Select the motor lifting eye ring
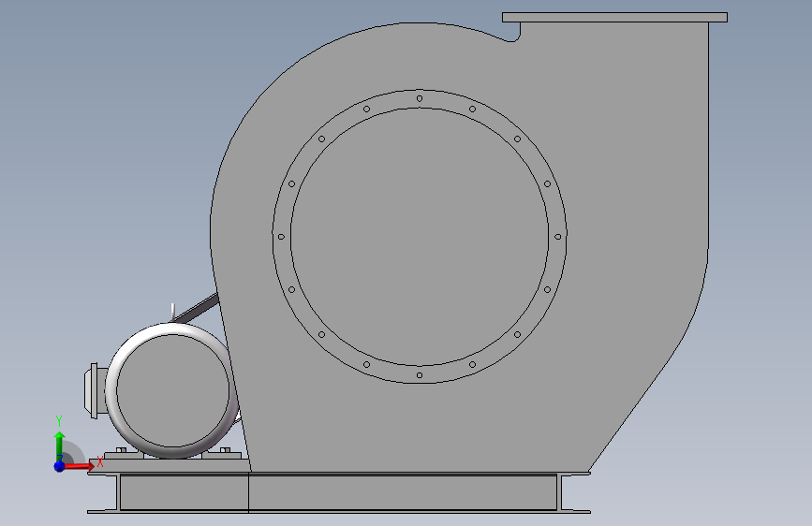Screen dimensions: 812x526 click(x=172, y=313)
